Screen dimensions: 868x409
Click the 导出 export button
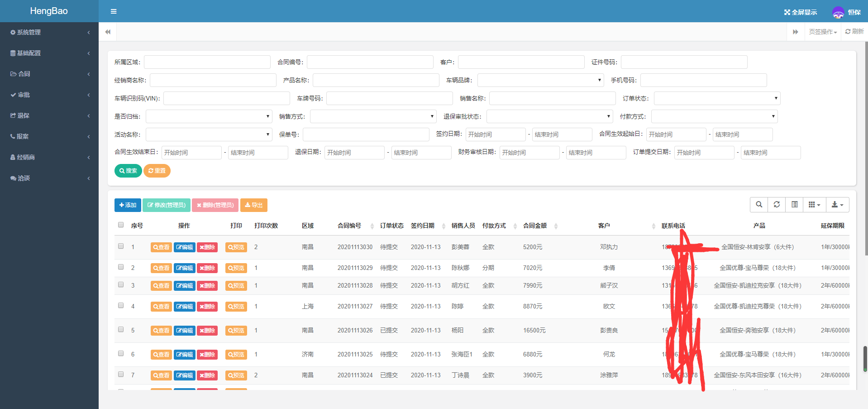pyautogui.click(x=254, y=205)
